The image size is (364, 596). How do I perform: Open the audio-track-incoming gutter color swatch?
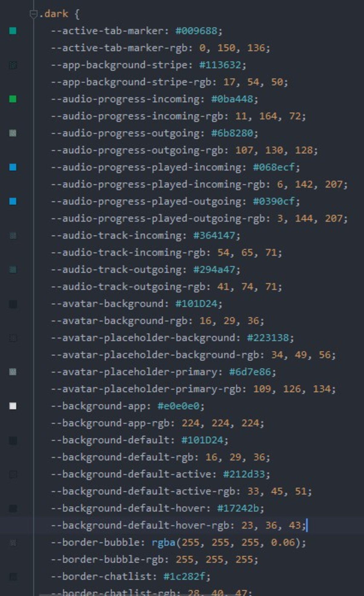click(13, 235)
